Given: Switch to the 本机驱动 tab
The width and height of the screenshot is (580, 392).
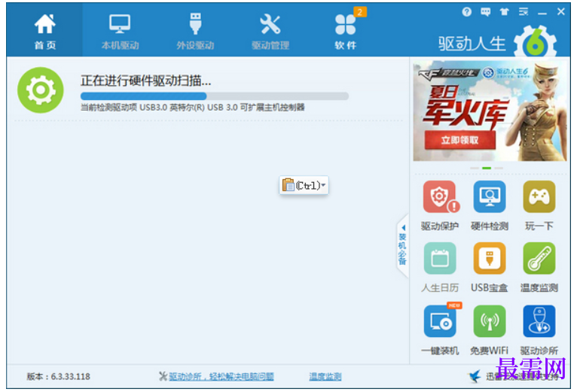Looking at the screenshot, I should tap(120, 31).
